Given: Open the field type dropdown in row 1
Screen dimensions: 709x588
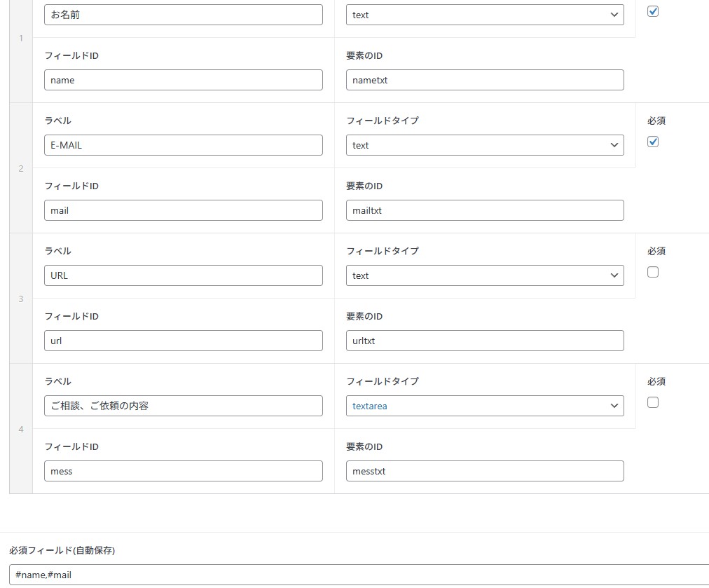Looking at the screenshot, I should (485, 15).
